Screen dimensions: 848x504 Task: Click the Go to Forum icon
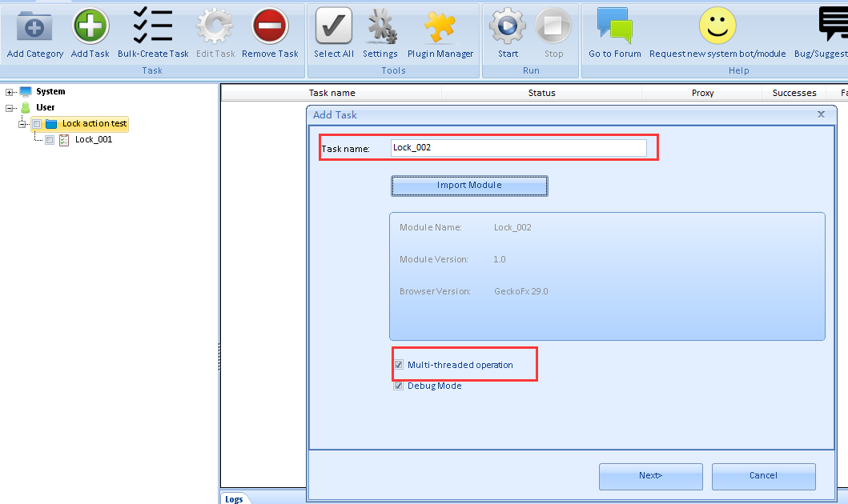tap(614, 27)
